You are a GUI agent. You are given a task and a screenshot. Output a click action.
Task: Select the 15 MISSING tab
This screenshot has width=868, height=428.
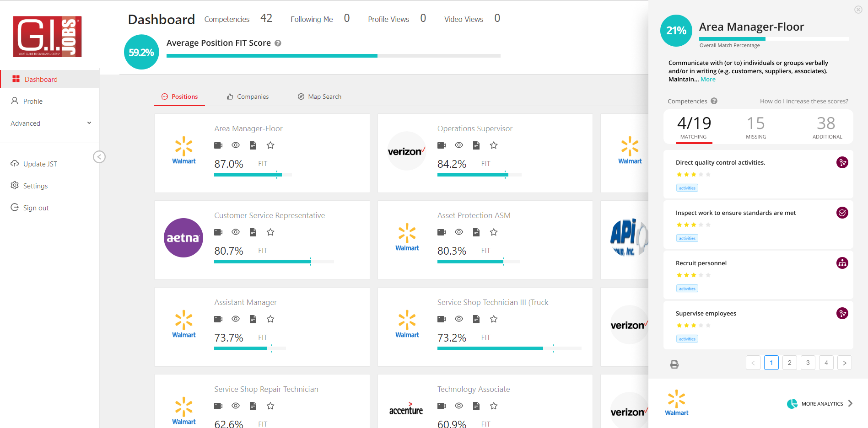(x=756, y=127)
